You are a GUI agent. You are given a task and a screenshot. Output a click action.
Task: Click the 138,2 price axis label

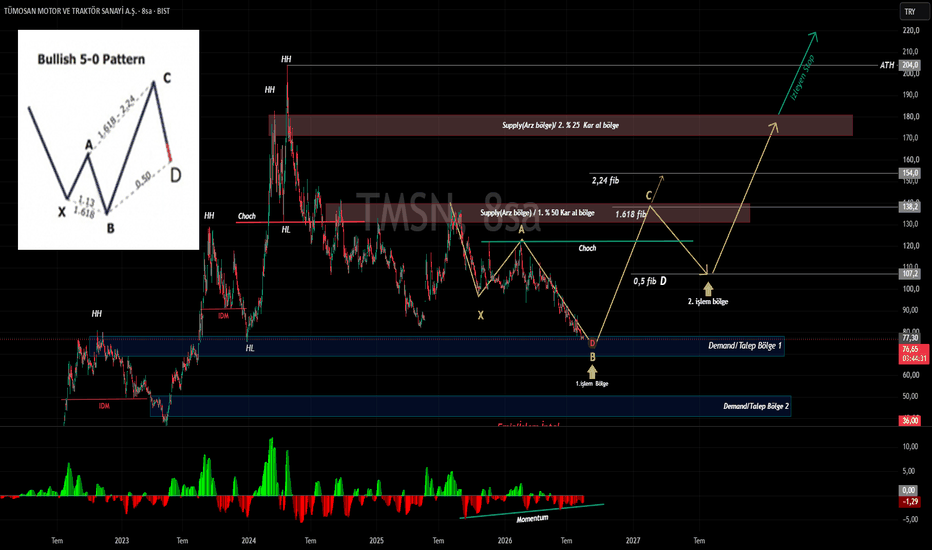(910, 207)
